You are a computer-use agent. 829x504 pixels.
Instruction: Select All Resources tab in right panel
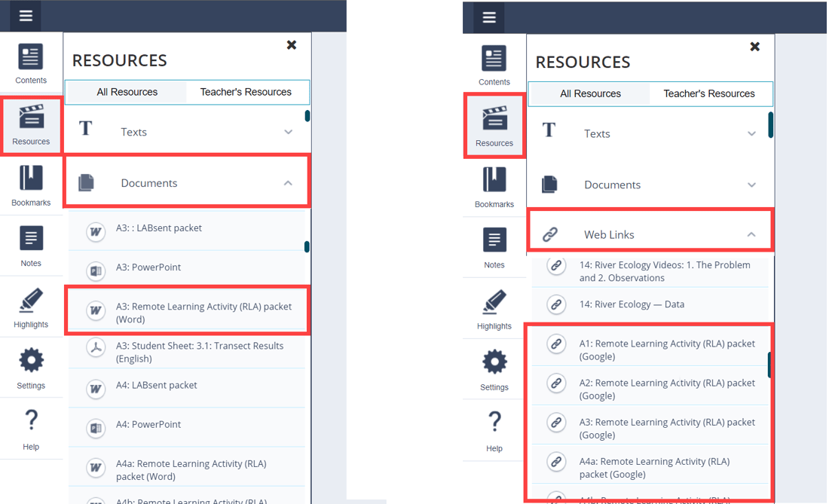tap(590, 93)
